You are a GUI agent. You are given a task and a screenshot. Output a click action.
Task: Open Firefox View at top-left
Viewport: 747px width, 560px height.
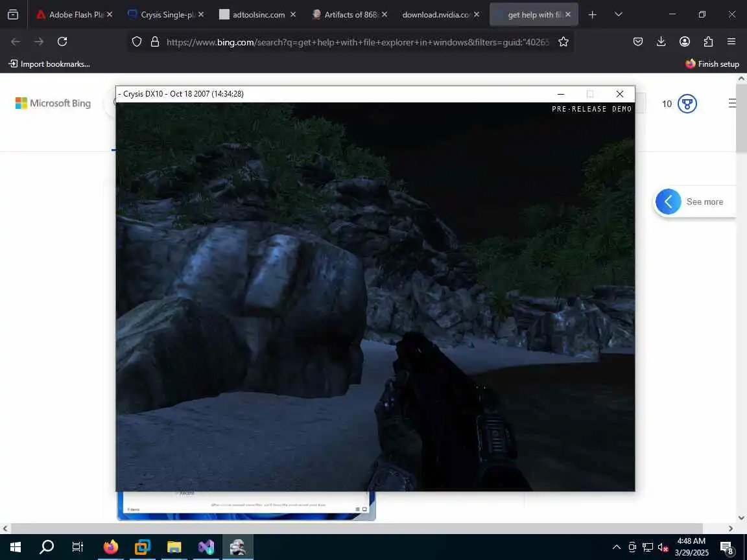coord(13,15)
